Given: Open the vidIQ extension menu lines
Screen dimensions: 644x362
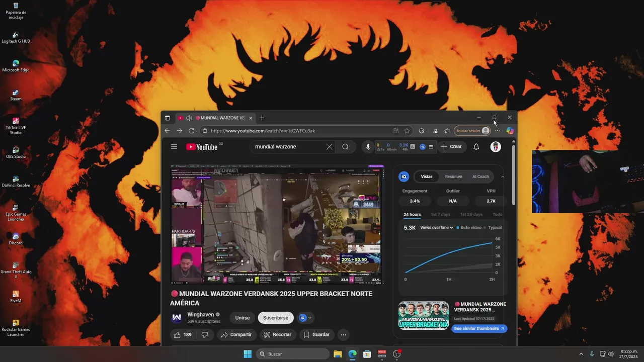Looking at the screenshot, I should point(431,147).
